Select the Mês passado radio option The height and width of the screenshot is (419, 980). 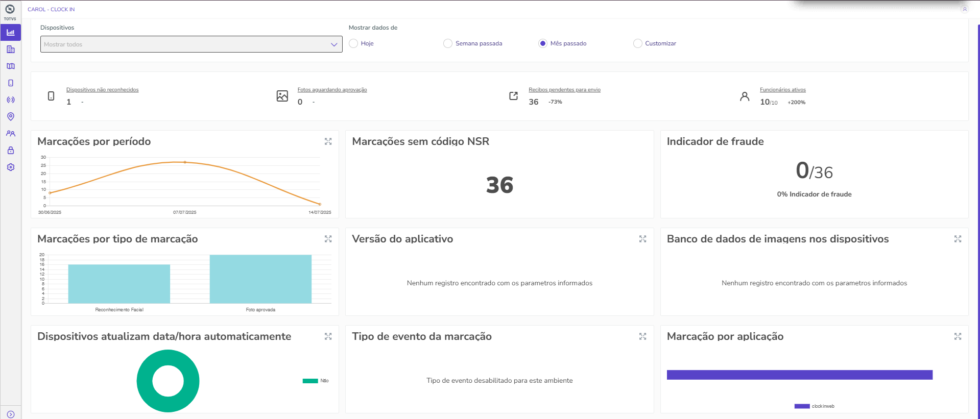[543, 43]
